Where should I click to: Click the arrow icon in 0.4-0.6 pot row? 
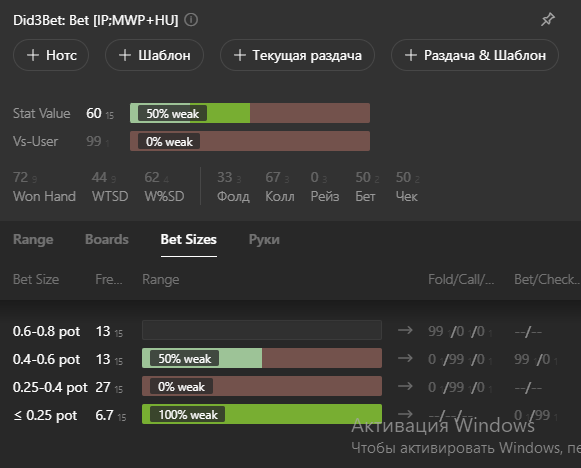pos(405,358)
